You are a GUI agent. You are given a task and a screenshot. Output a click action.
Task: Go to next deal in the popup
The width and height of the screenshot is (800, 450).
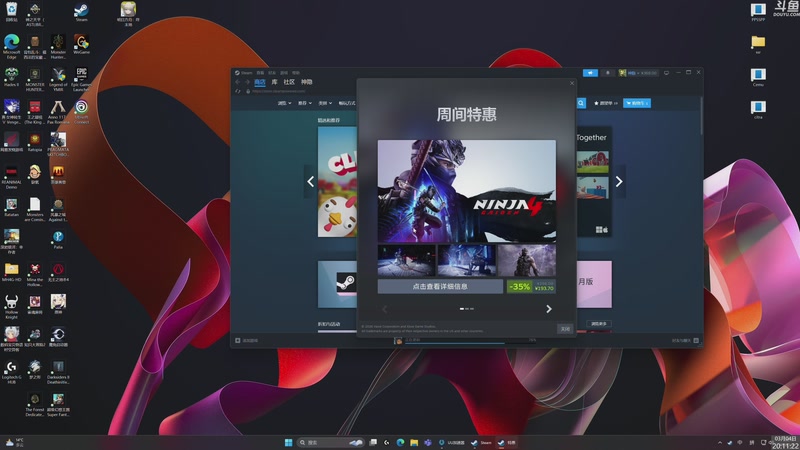[x=548, y=309]
